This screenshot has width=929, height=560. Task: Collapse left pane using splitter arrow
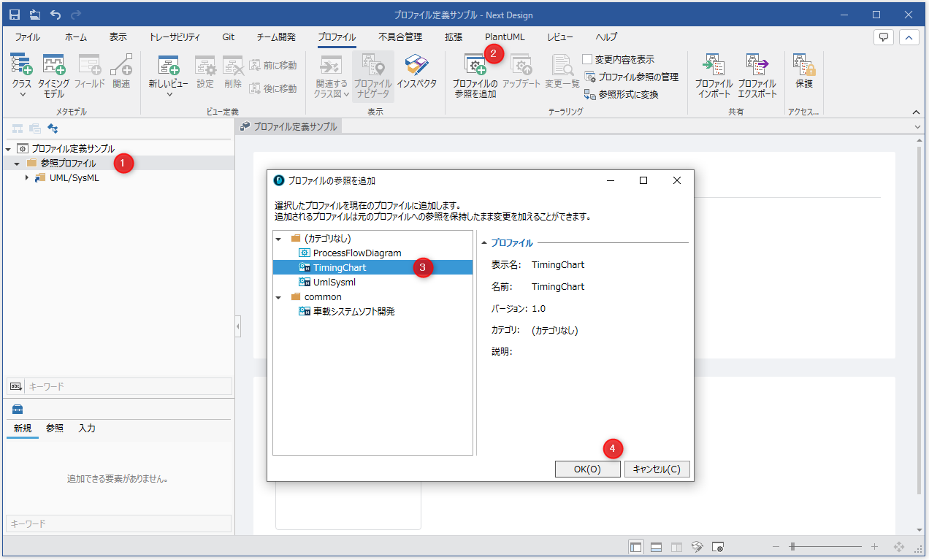238,326
